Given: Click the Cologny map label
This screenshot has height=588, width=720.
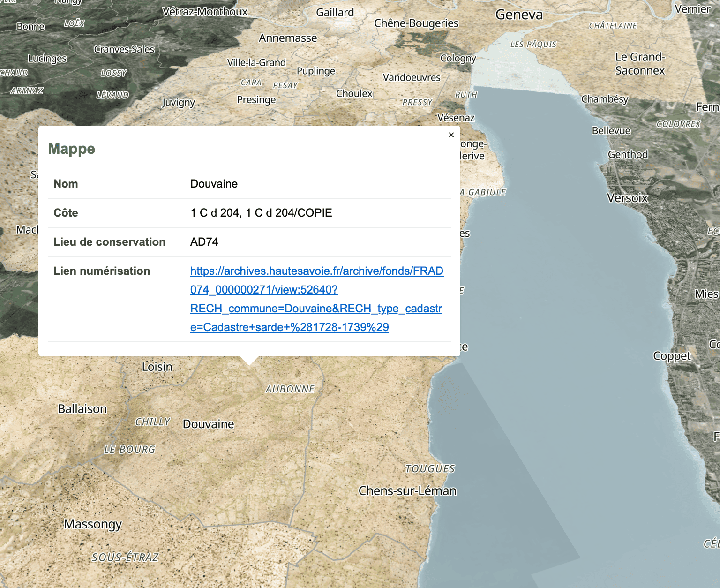Looking at the screenshot, I should click(458, 59).
